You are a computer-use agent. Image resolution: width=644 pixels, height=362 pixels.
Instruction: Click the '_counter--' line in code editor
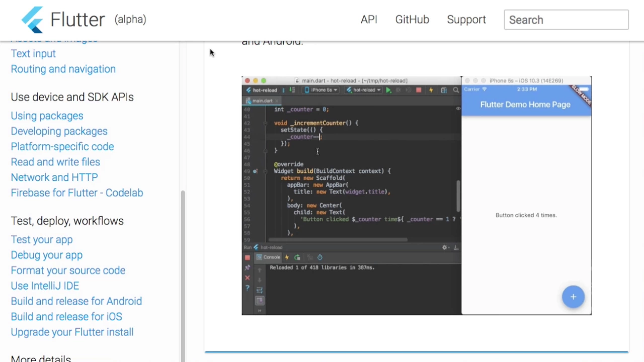[x=304, y=137]
